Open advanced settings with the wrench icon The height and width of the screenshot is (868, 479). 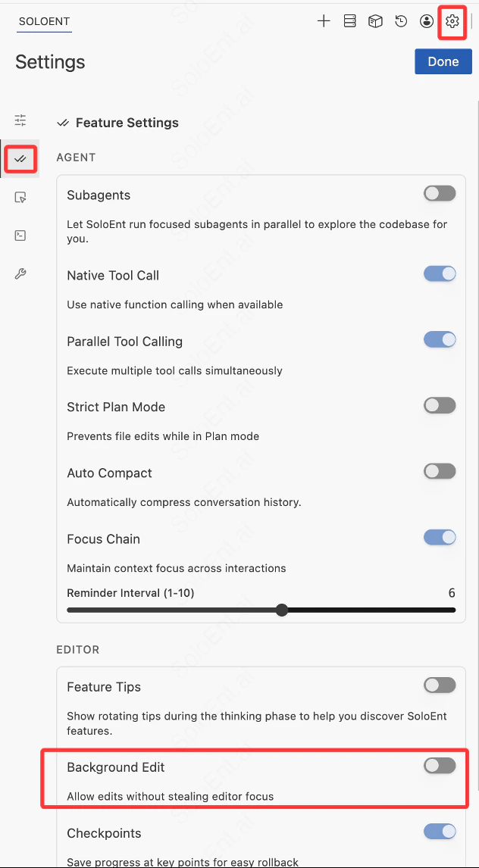point(20,273)
